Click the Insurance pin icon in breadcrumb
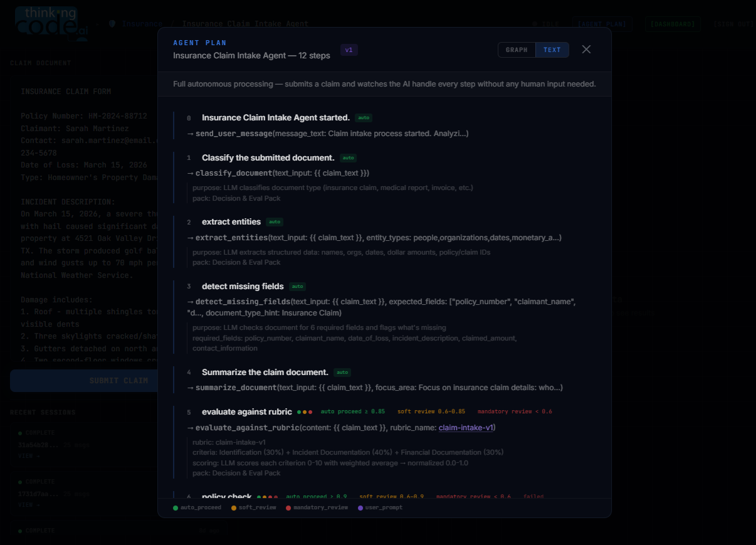756x545 pixels. point(112,24)
